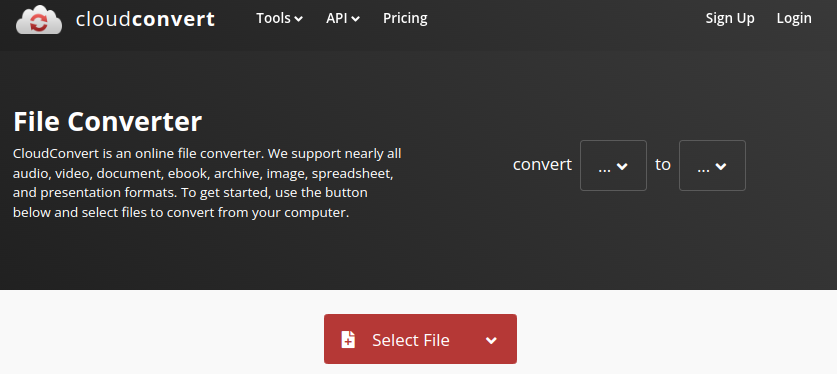Click the 'to' label between dropdowns
The image size is (837, 374).
662,165
